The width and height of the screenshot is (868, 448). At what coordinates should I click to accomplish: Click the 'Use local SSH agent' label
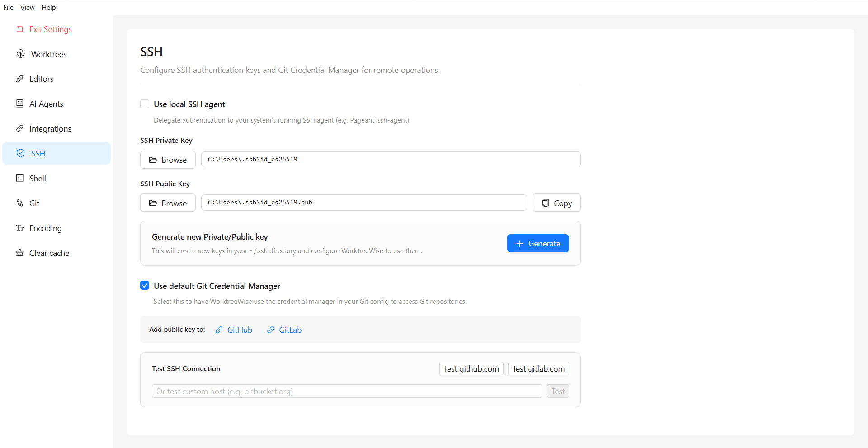click(x=189, y=104)
